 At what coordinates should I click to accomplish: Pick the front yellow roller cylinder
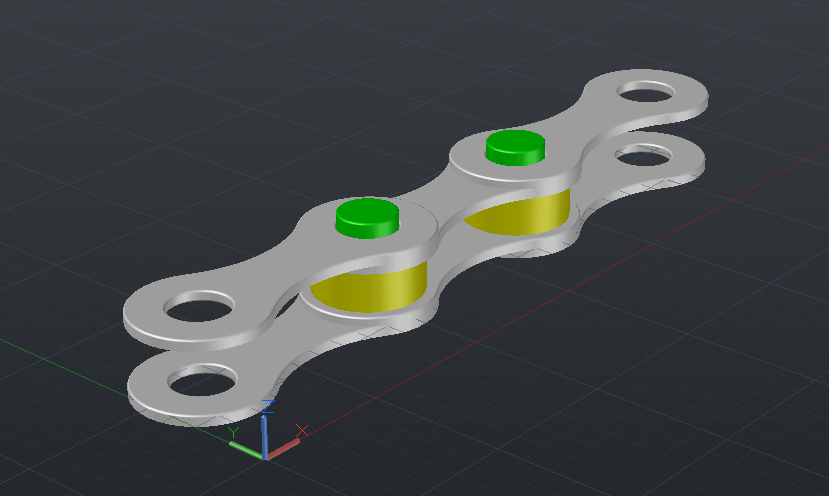[370, 290]
